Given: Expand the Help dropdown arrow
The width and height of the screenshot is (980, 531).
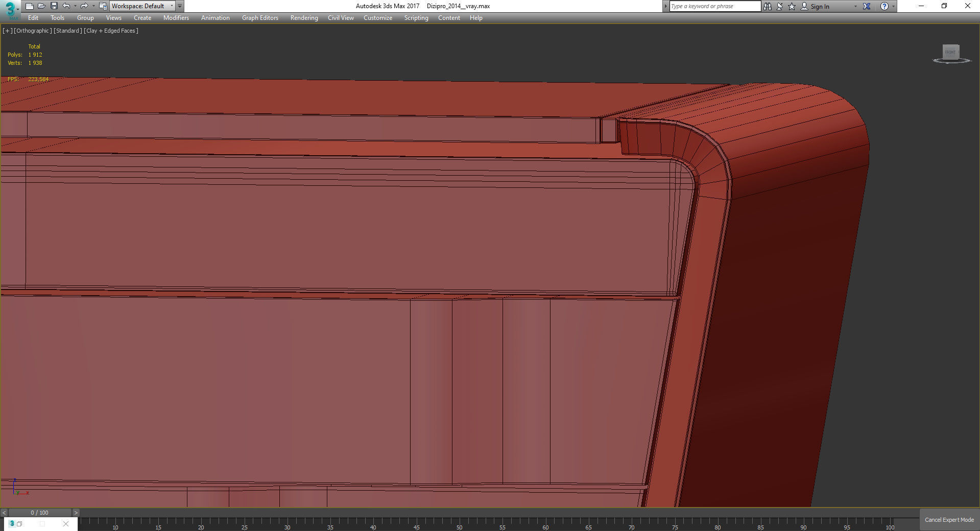Looking at the screenshot, I should [893, 7].
